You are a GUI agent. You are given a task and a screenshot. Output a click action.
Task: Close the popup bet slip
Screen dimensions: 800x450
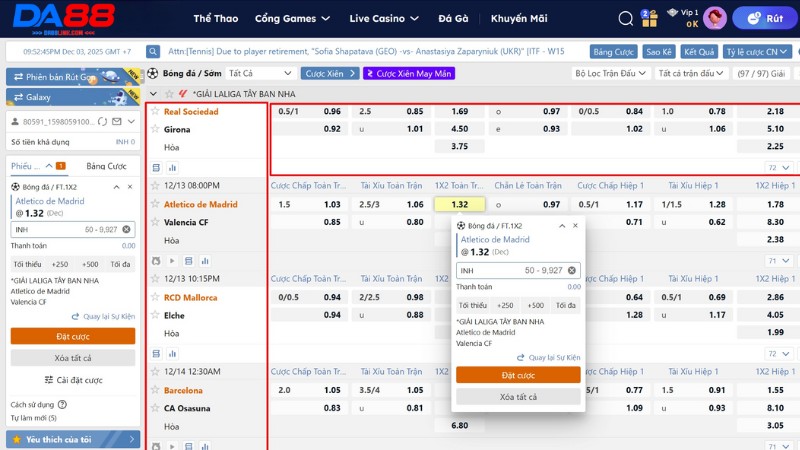coord(575,226)
